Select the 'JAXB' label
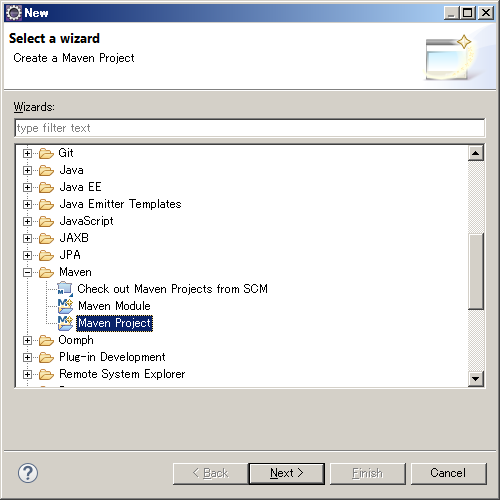Viewport: 500px width, 500px height. (x=74, y=238)
